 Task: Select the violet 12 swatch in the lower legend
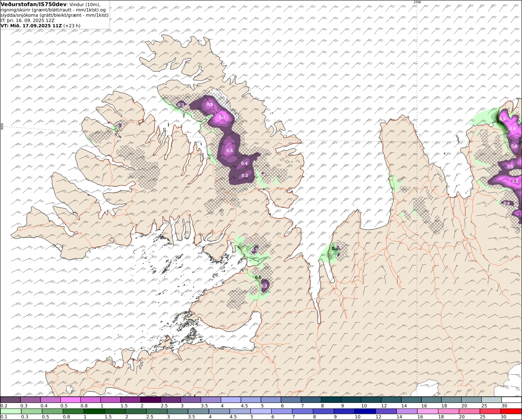pyautogui.click(x=386, y=411)
